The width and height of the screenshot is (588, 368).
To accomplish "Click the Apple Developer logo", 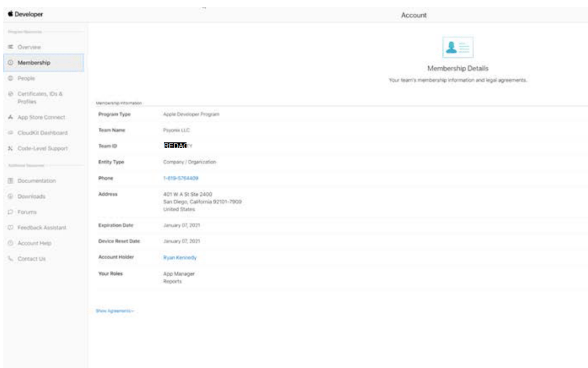I will click(x=25, y=14).
